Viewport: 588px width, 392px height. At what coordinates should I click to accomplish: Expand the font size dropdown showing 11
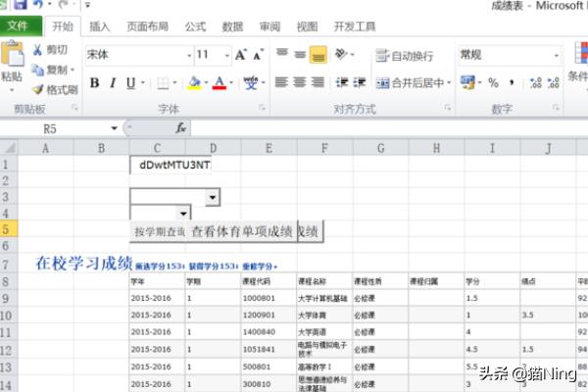pos(216,56)
